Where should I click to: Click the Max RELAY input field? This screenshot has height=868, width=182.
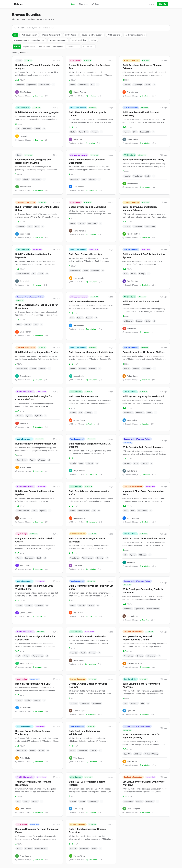coord(88,47)
